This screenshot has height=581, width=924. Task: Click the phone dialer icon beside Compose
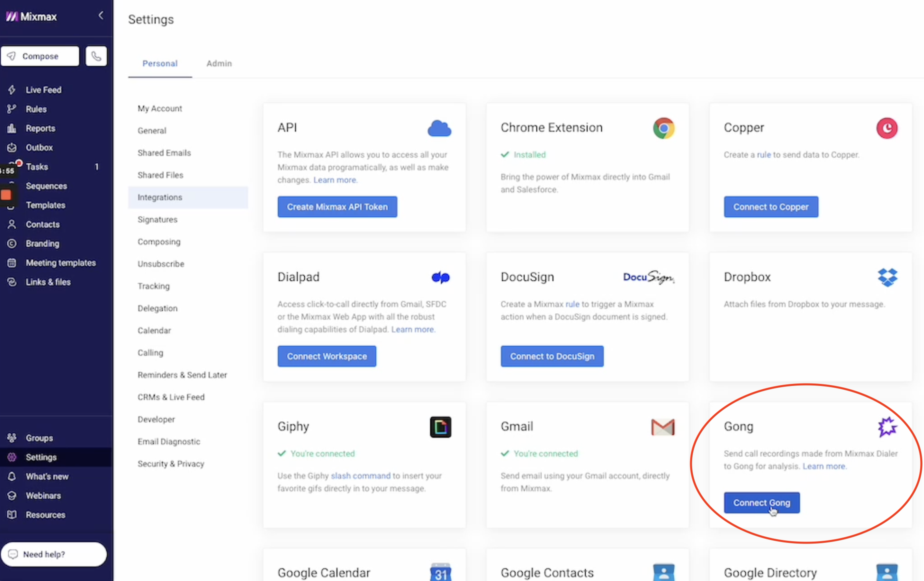pyautogui.click(x=96, y=56)
